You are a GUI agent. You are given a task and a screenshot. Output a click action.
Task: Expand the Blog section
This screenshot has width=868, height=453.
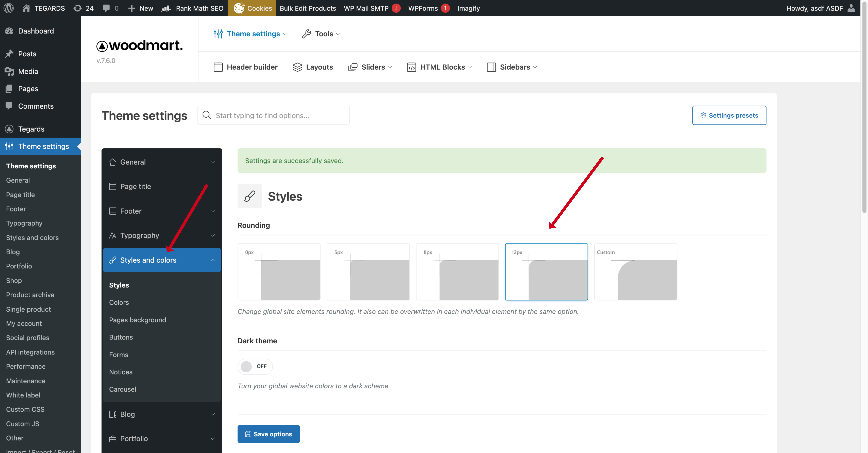click(162, 414)
